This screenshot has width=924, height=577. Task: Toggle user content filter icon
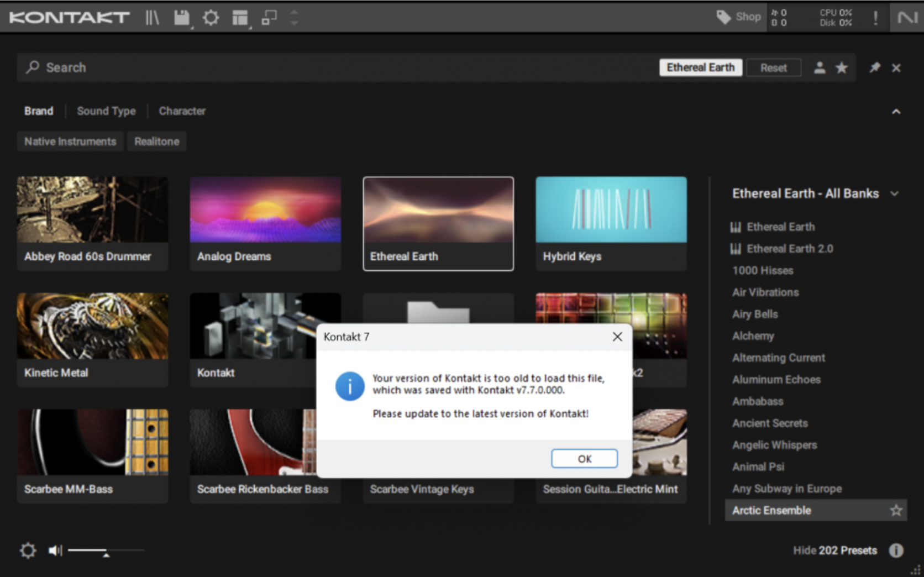click(820, 67)
